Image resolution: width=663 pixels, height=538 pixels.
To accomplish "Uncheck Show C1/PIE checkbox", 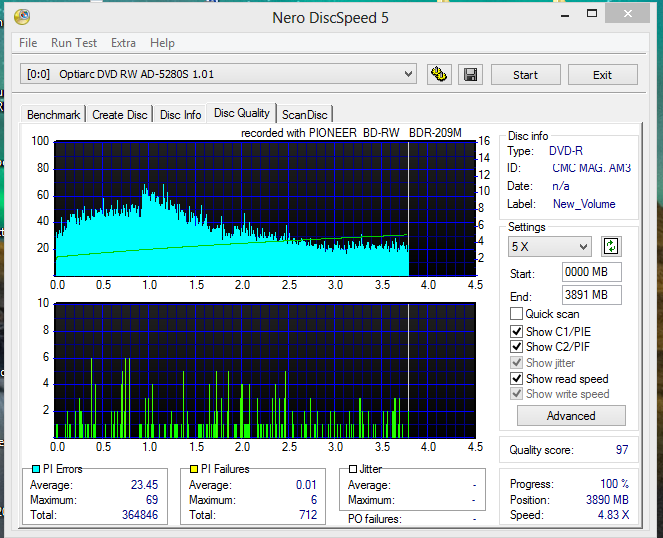I will pos(516,332).
